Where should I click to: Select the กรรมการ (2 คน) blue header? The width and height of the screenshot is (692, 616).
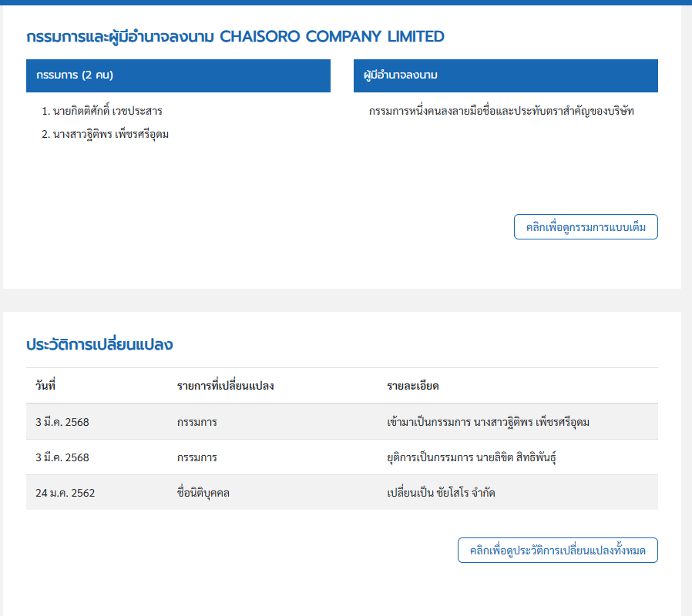point(178,75)
